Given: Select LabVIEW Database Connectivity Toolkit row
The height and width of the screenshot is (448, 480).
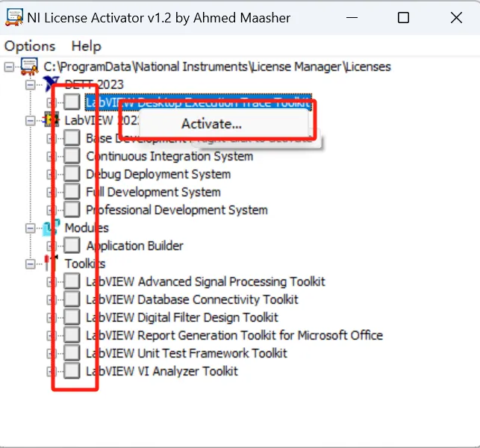Looking at the screenshot, I should coord(192,299).
